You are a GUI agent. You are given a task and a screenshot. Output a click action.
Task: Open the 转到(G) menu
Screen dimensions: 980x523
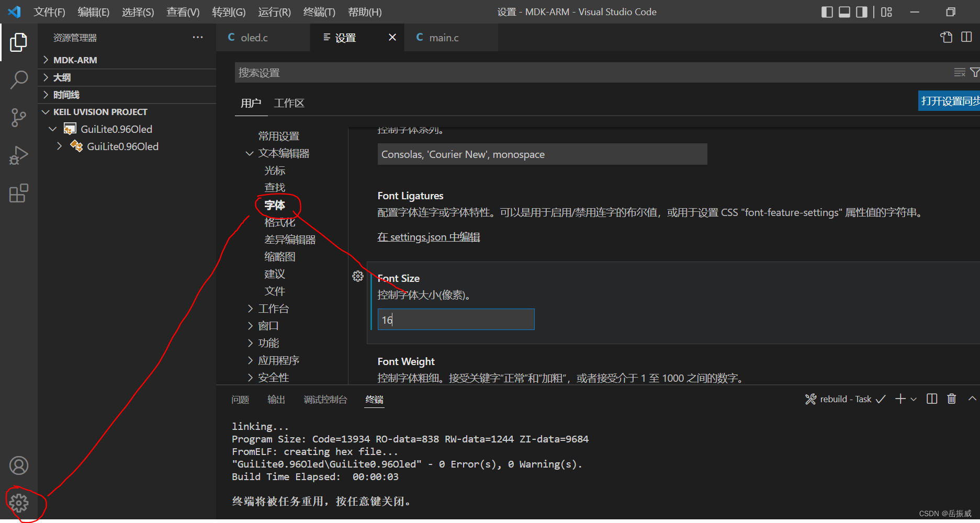pos(229,12)
